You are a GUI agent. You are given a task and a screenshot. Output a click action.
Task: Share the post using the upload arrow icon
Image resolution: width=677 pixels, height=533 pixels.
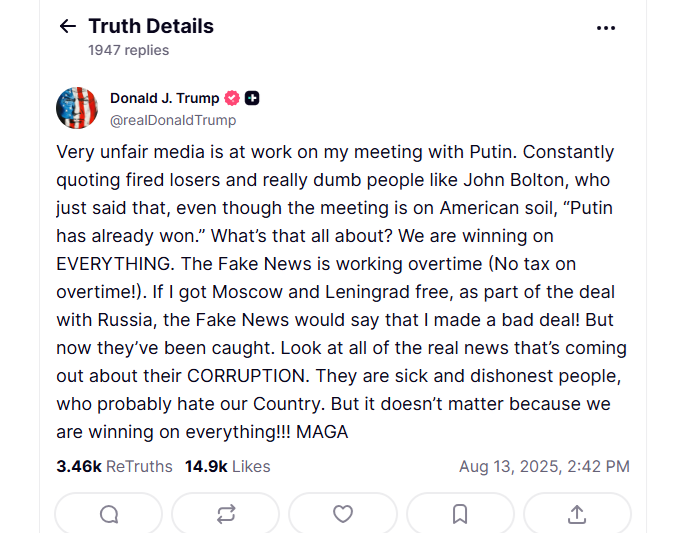tap(577, 514)
